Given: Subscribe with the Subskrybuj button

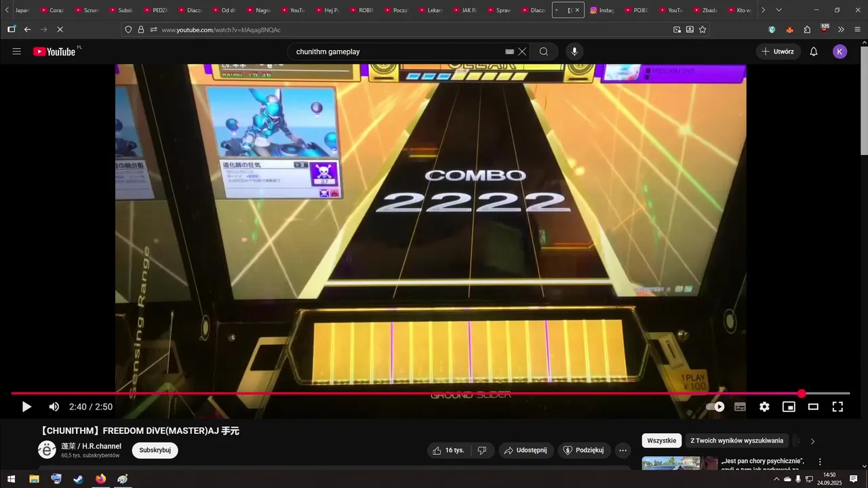Looking at the screenshot, I should tap(155, 450).
